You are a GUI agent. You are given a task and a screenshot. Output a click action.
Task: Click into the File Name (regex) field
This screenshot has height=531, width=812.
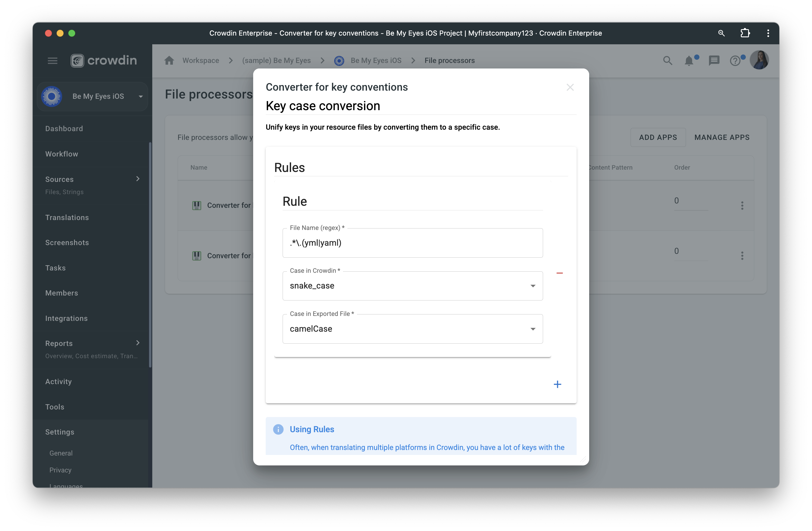pos(412,243)
